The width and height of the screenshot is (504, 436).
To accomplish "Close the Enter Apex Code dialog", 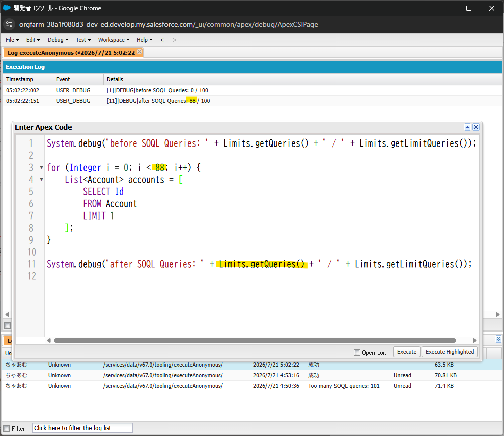I will [x=476, y=127].
